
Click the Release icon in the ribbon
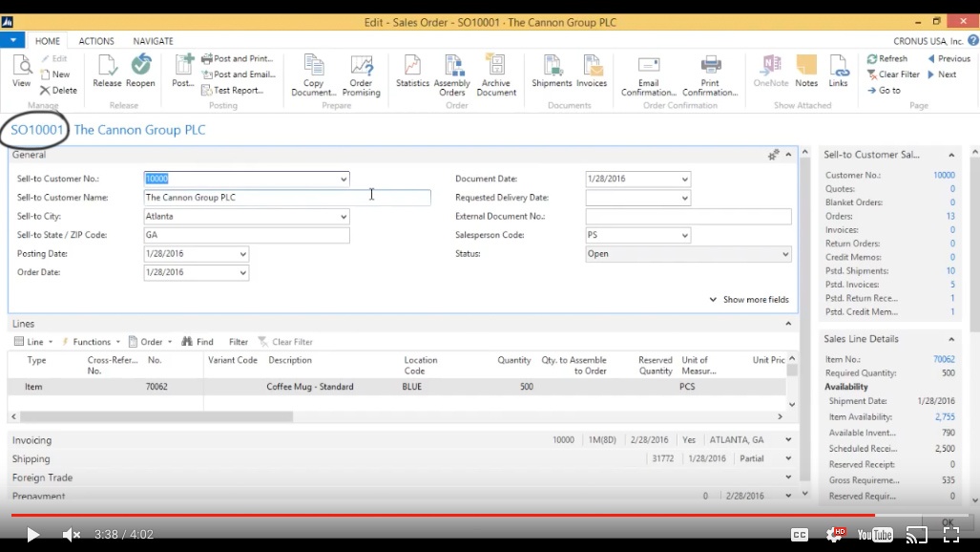click(x=107, y=71)
